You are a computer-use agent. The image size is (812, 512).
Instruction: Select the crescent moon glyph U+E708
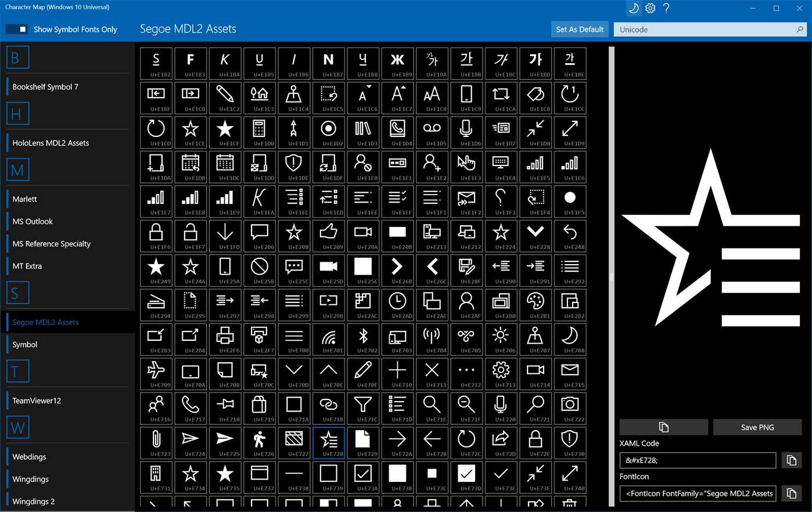(x=570, y=340)
